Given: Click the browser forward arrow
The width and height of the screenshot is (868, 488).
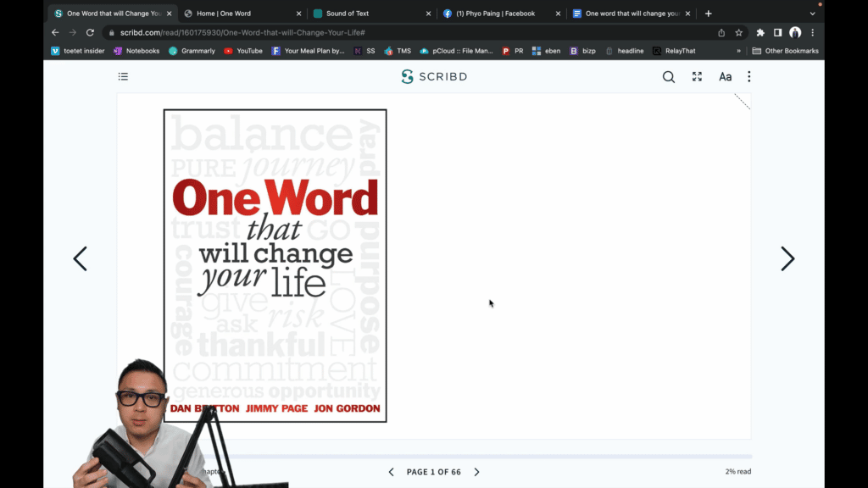Looking at the screenshot, I should click(x=73, y=33).
